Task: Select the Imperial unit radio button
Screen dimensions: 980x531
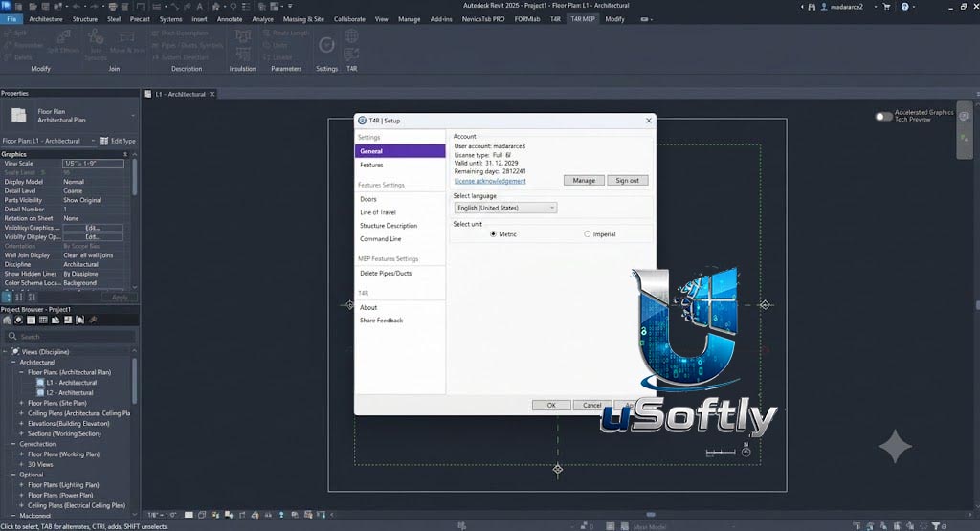Action: click(x=587, y=234)
